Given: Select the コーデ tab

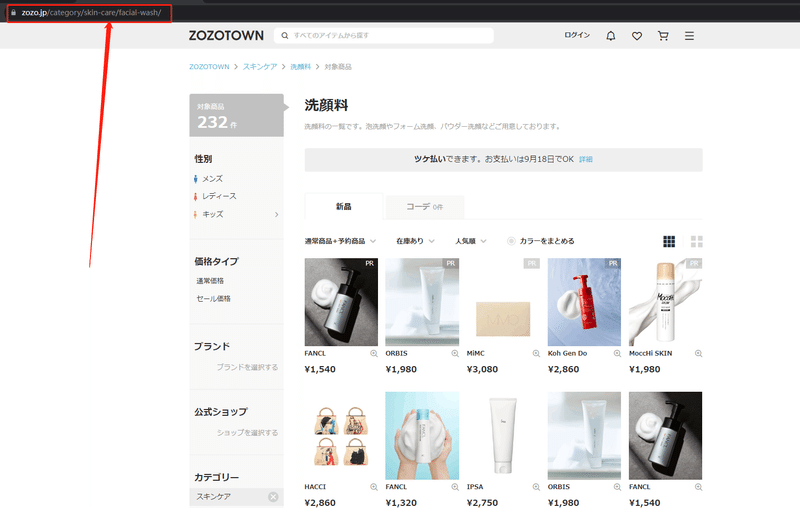Looking at the screenshot, I should click(424, 207).
